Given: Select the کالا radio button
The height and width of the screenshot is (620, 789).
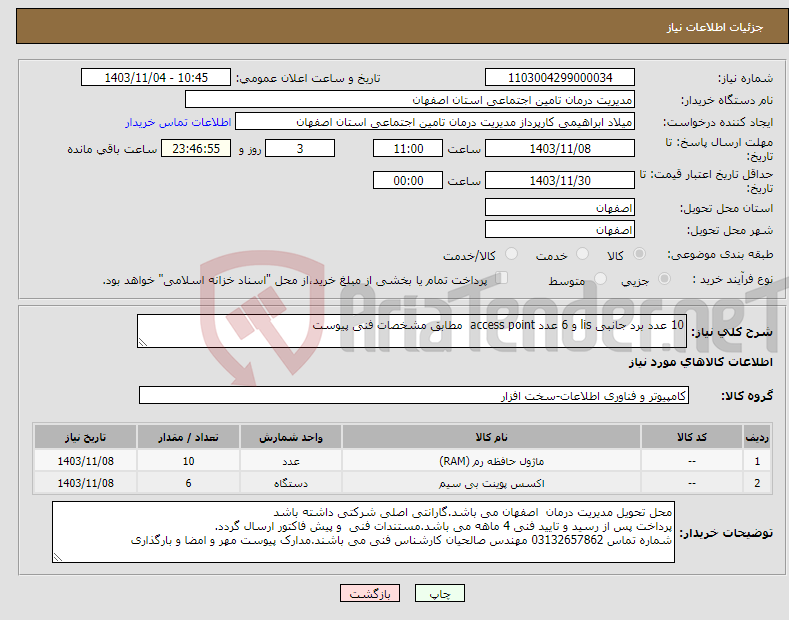Looking at the screenshot, I should point(639,254).
